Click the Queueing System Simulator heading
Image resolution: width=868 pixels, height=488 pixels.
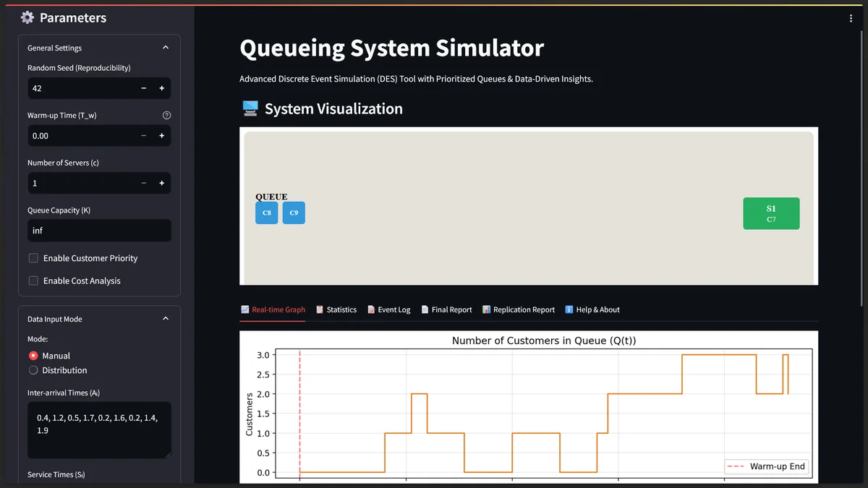(391, 48)
